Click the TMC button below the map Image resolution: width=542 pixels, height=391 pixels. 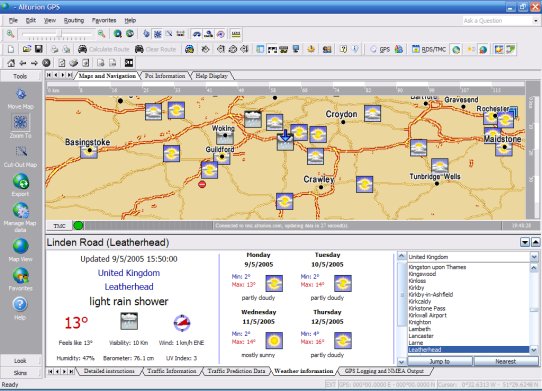pos(59,226)
